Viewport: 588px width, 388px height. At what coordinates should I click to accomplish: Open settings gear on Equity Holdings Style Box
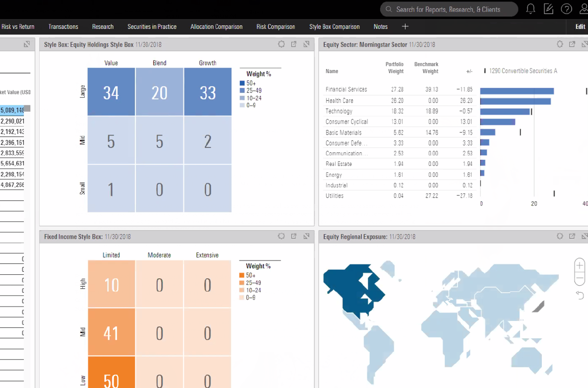[x=281, y=44]
